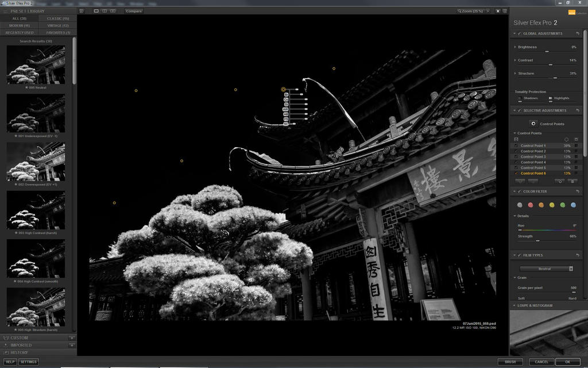Reset Global Adjustments with its undo arrow
Viewport: 588px width, 368px height.
[578, 34]
